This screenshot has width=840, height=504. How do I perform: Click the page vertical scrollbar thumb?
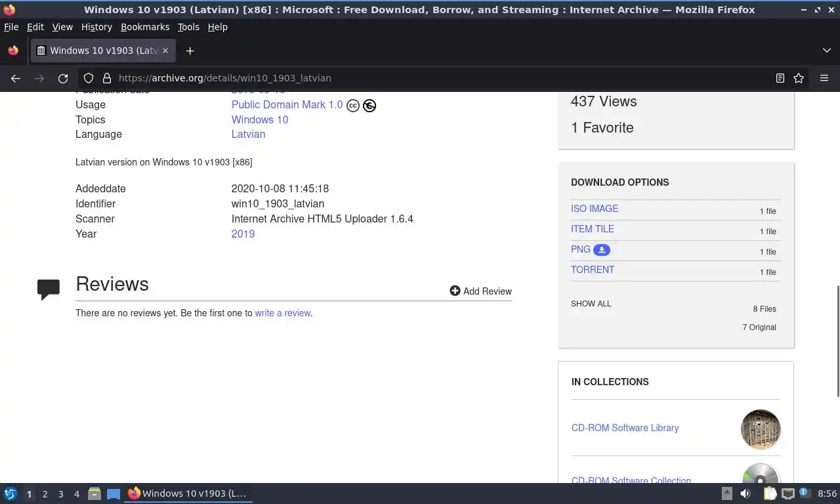click(x=837, y=341)
